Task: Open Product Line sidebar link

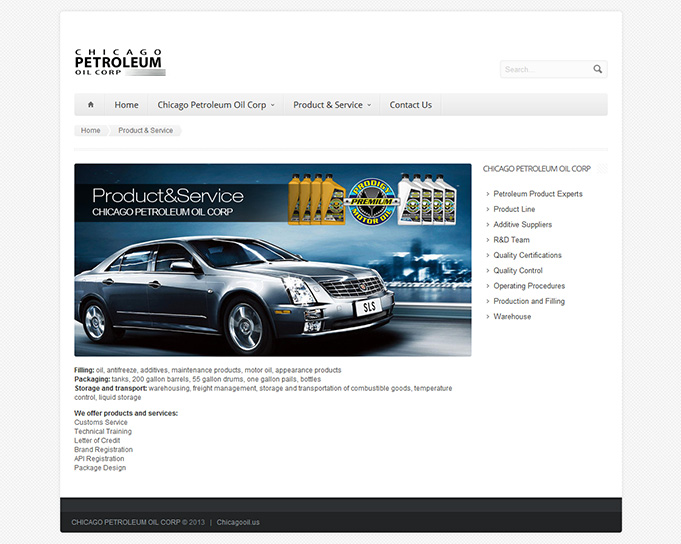Action: pyautogui.click(x=514, y=209)
